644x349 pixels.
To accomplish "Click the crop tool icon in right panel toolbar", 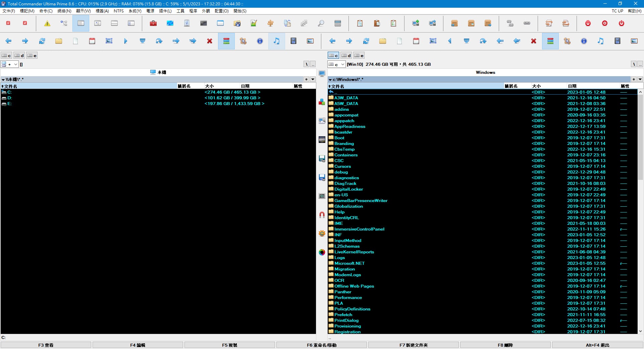I will (x=567, y=41).
